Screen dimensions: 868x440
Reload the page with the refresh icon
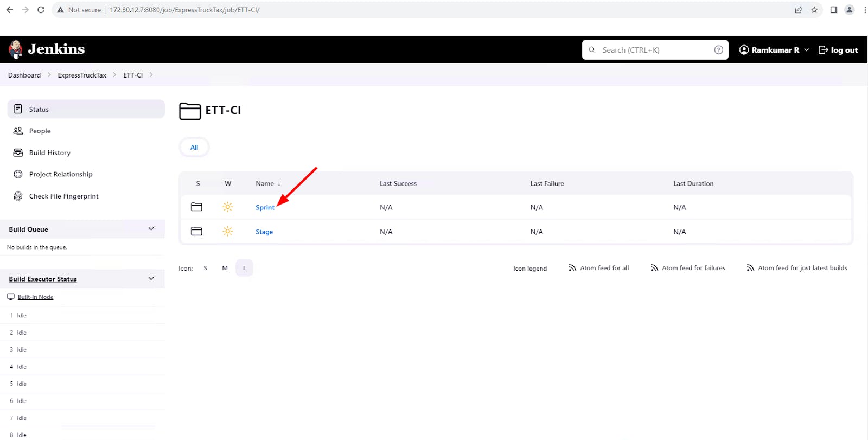[41, 10]
